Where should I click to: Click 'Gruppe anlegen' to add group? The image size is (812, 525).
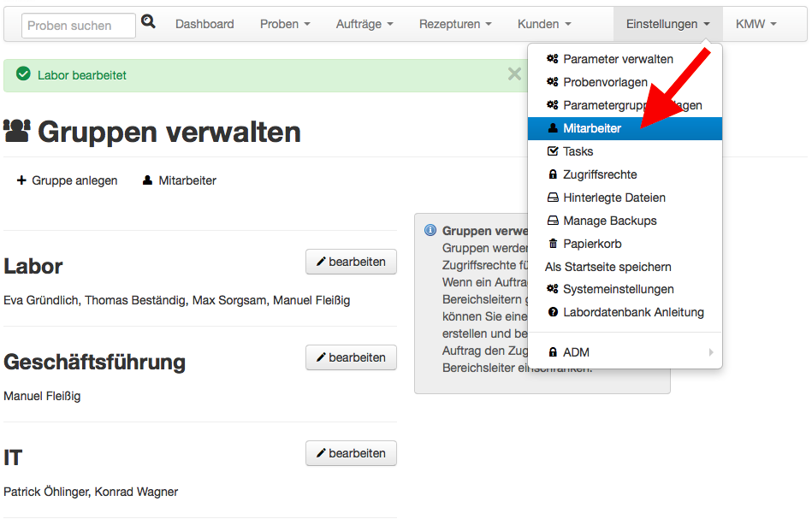(67, 180)
